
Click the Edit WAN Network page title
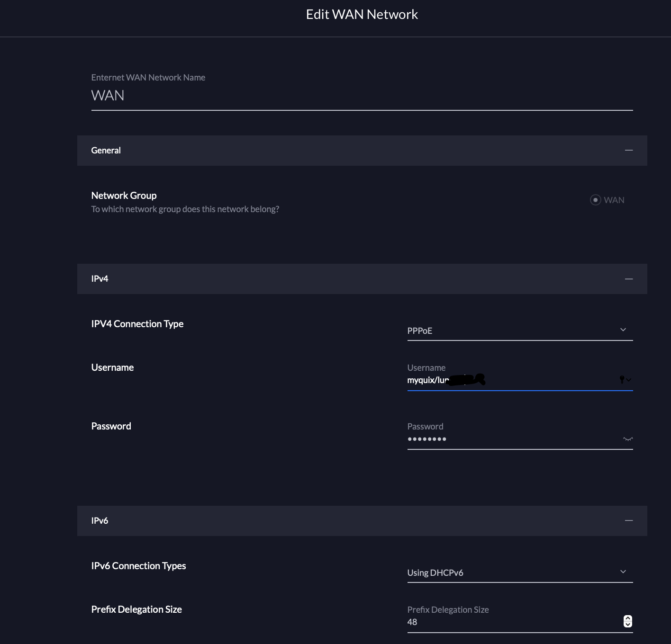(x=362, y=15)
